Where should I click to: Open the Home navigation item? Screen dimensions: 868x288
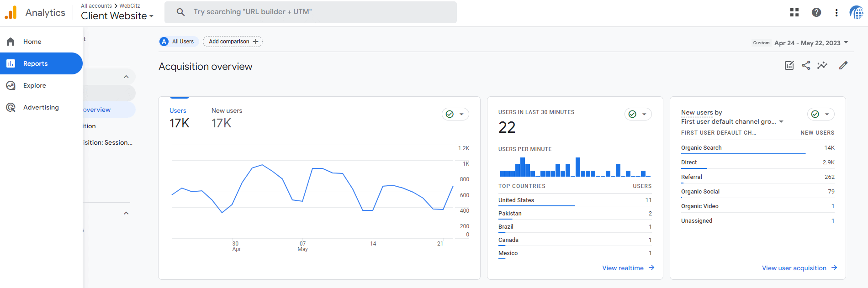click(x=41, y=42)
